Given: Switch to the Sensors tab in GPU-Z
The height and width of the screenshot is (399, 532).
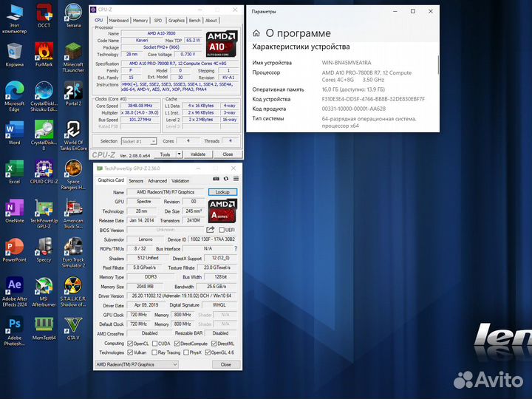Looking at the screenshot, I should point(136,181).
